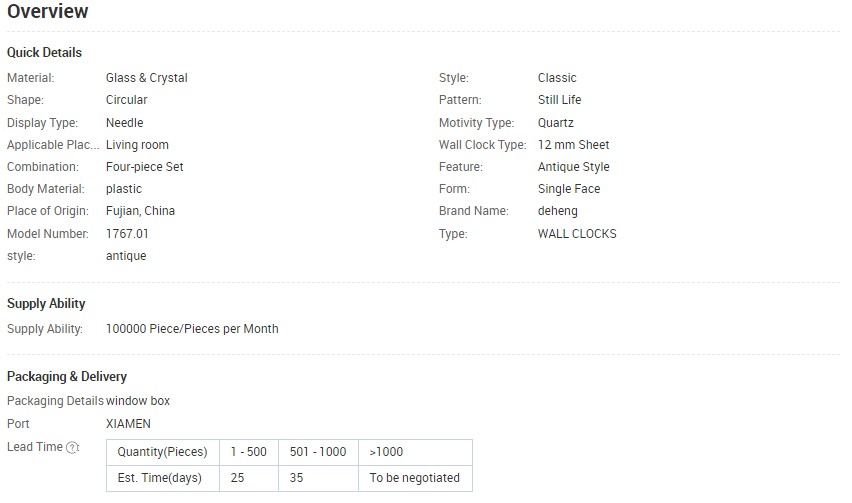This screenshot has width=852, height=503.
Task: Click the Quick Details section title
Action: click(x=44, y=53)
